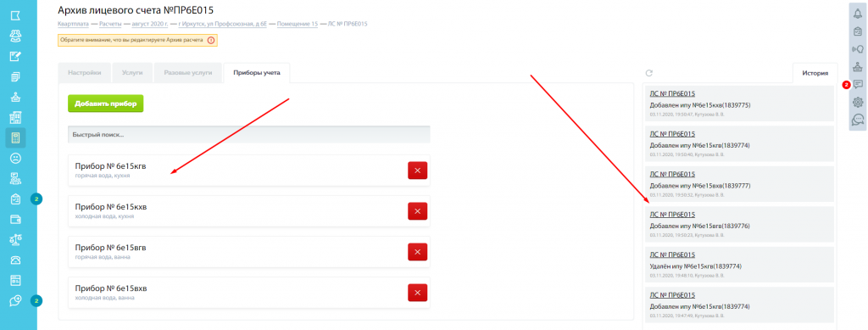Click the left sidebar reception desk icon
This screenshot has width=868, height=330.
tap(15, 97)
